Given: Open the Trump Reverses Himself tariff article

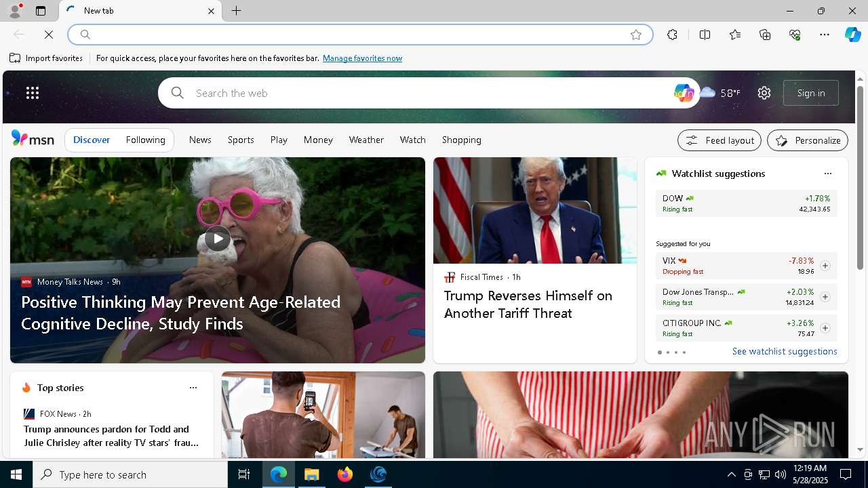Looking at the screenshot, I should coord(528,304).
